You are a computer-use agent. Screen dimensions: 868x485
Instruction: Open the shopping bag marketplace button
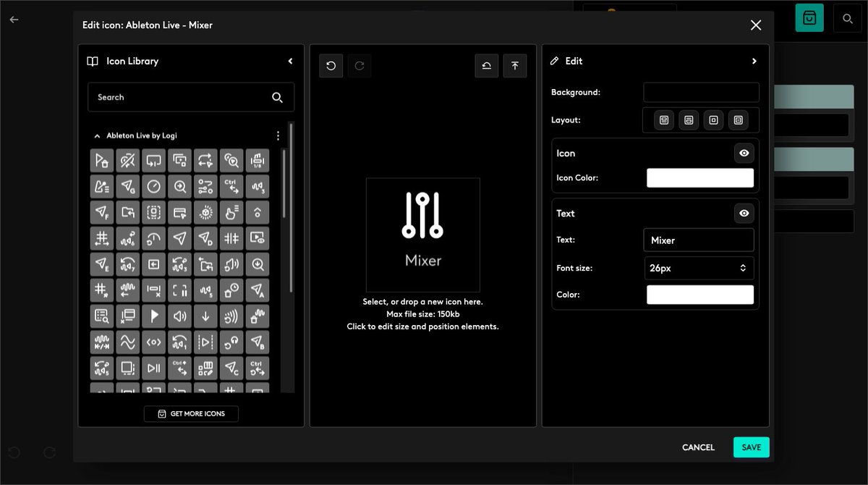tap(809, 18)
